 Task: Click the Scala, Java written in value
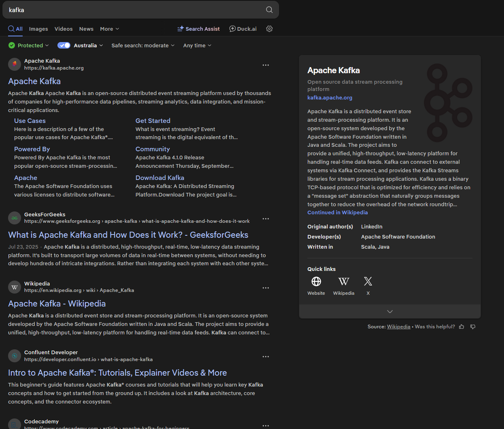[375, 247]
